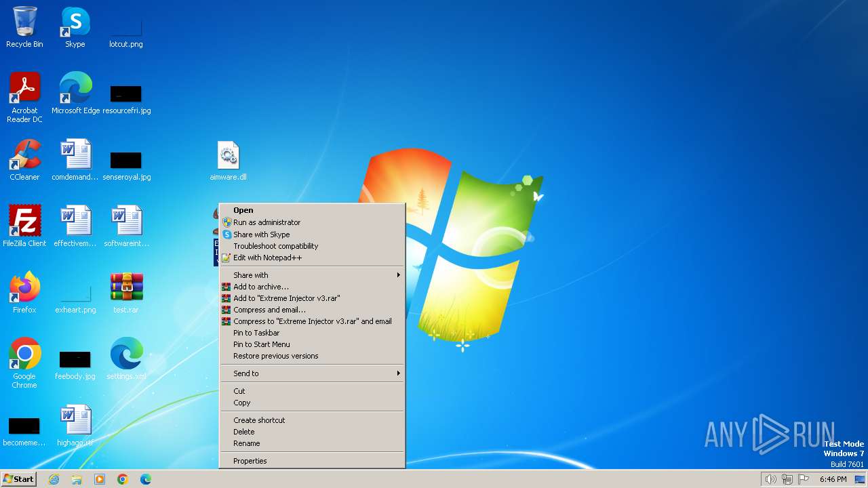Open the volume speaker tray icon

(770, 479)
